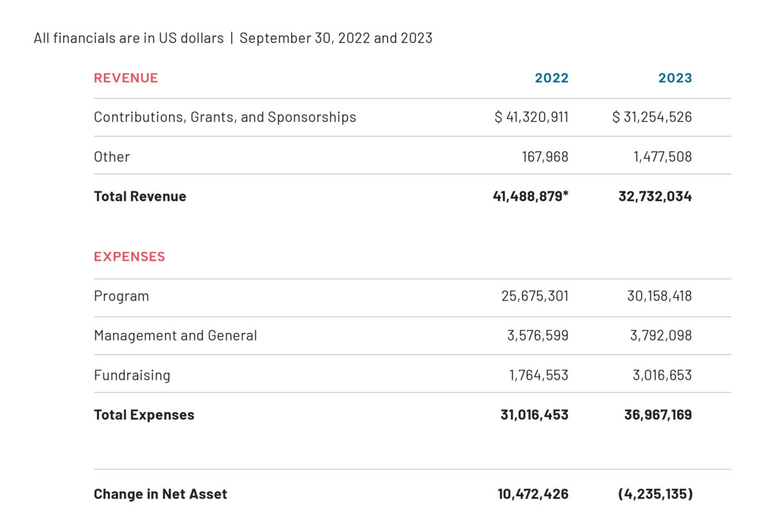Click the 2023 Program amount 30,158,418
This screenshot has height=532, width=766.
click(659, 296)
